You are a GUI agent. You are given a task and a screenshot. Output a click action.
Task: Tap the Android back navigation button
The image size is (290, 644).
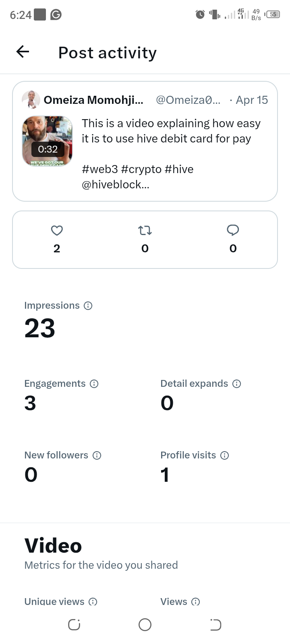215,625
